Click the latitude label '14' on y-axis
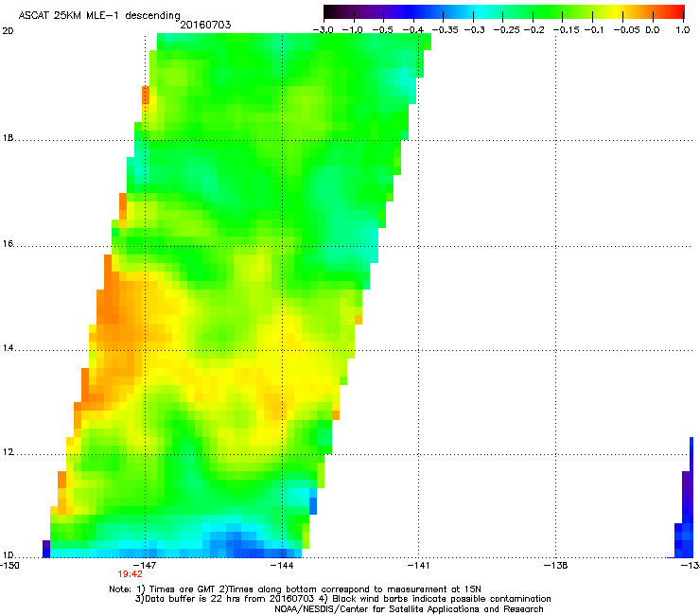Image resolution: width=700 pixels, height=615 pixels. click(8, 348)
